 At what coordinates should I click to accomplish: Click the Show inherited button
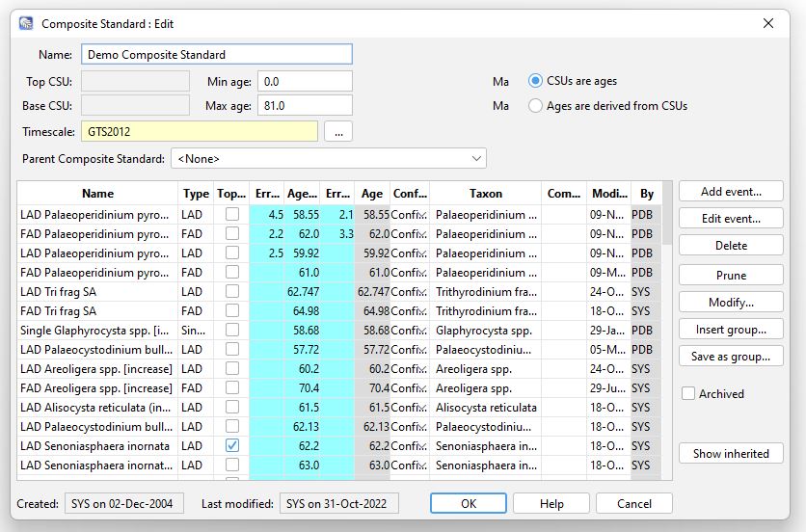[731, 453]
